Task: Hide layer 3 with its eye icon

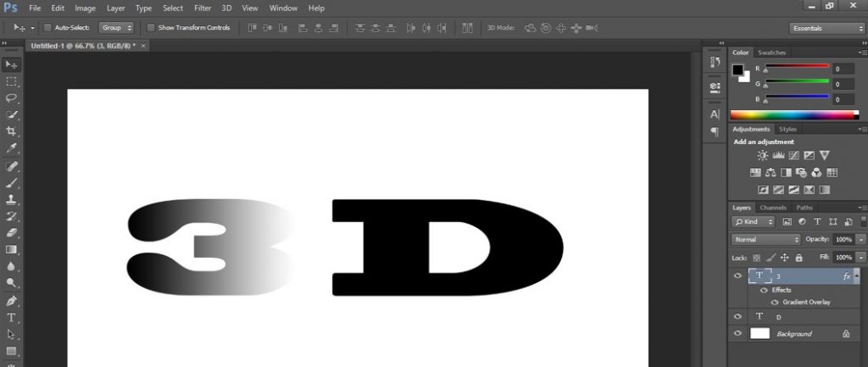Action: [737, 275]
